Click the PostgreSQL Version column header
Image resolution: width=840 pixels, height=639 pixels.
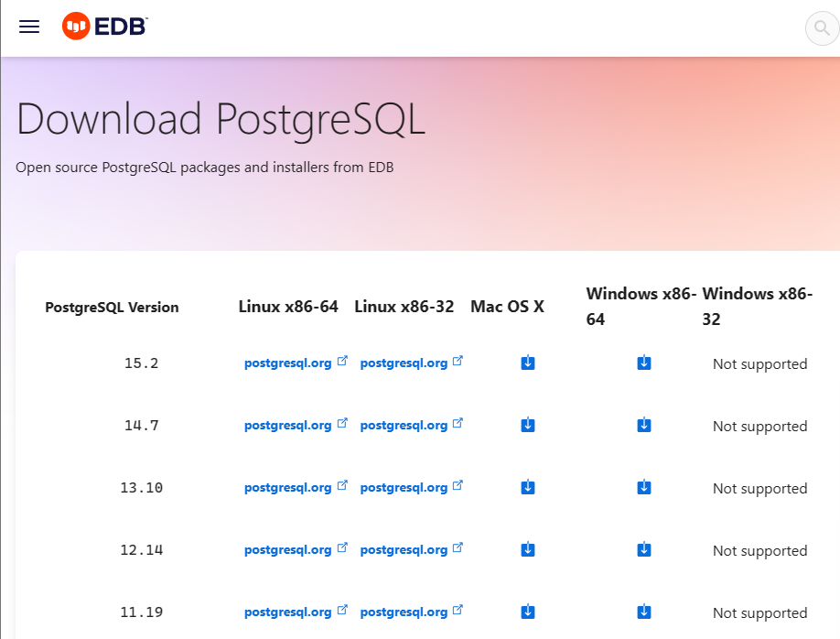coord(112,308)
